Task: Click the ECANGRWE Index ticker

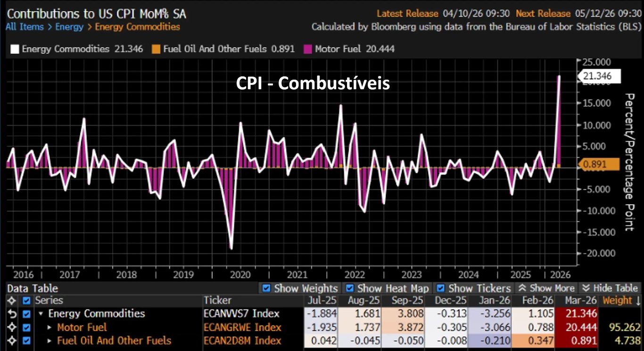Action: point(242,327)
